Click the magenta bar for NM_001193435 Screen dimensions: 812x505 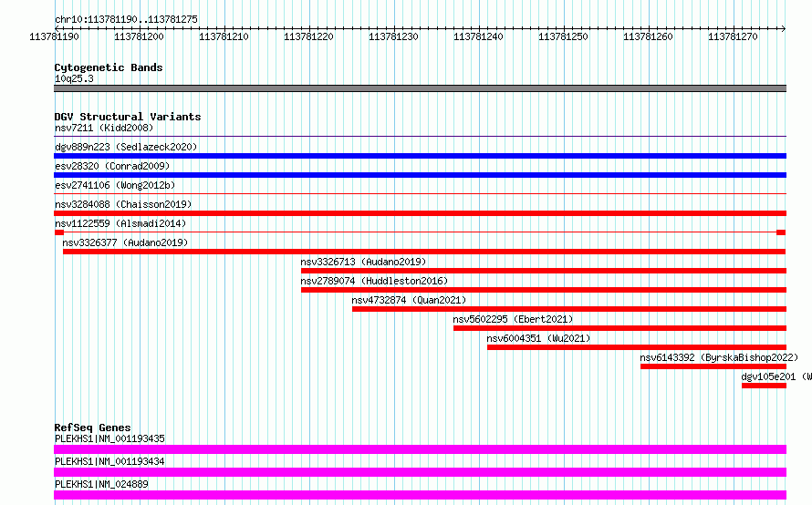tap(420, 449)
